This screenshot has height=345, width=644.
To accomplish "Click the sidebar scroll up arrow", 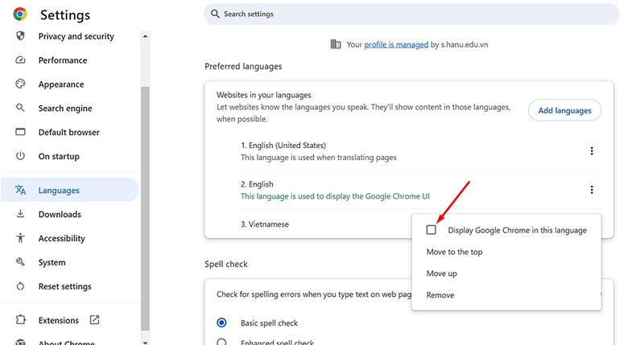I will [145, 36].
